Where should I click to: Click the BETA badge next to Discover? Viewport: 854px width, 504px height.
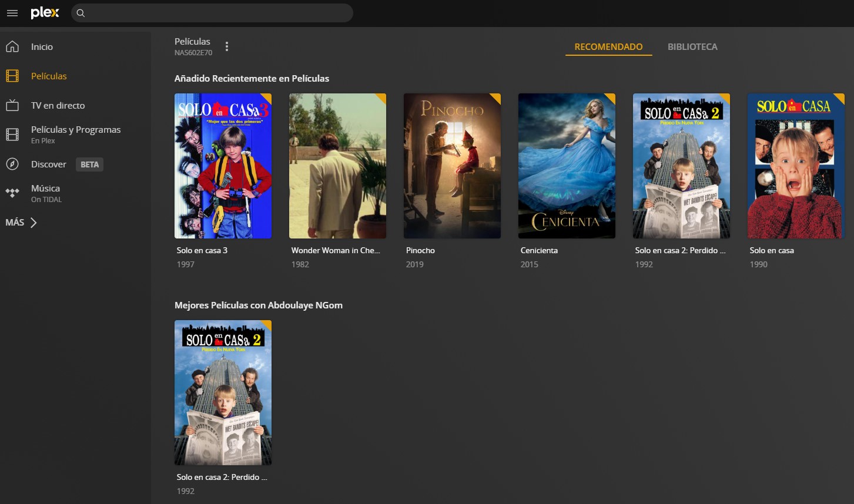pyautogui.click(x=89, y=164)
